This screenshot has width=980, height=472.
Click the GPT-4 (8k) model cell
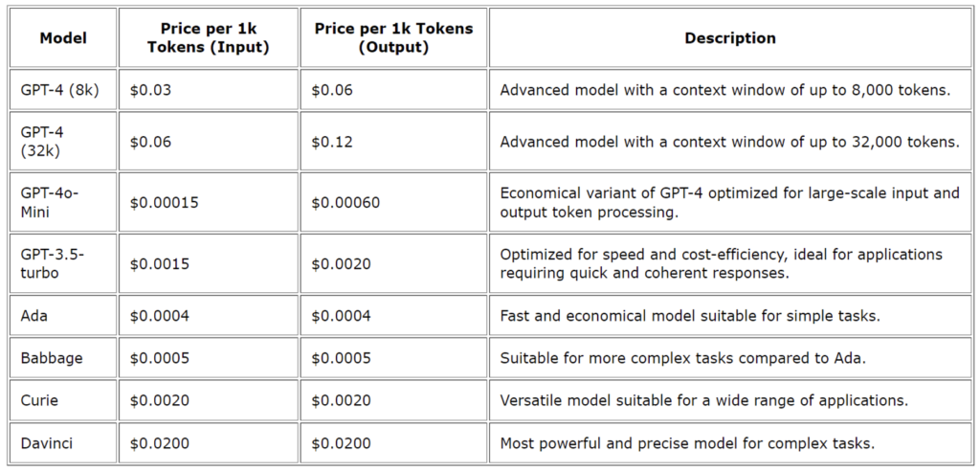63,89
